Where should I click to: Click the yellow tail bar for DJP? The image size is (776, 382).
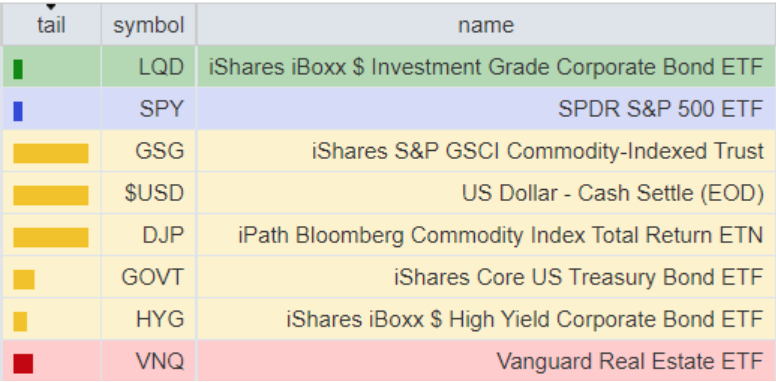pos(51,238)
